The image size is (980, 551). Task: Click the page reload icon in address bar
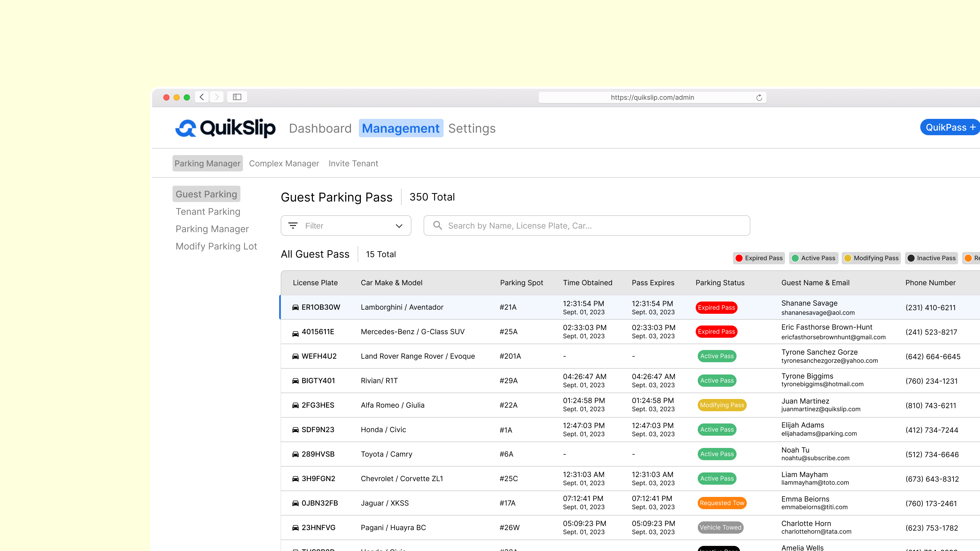coord(759,98)
